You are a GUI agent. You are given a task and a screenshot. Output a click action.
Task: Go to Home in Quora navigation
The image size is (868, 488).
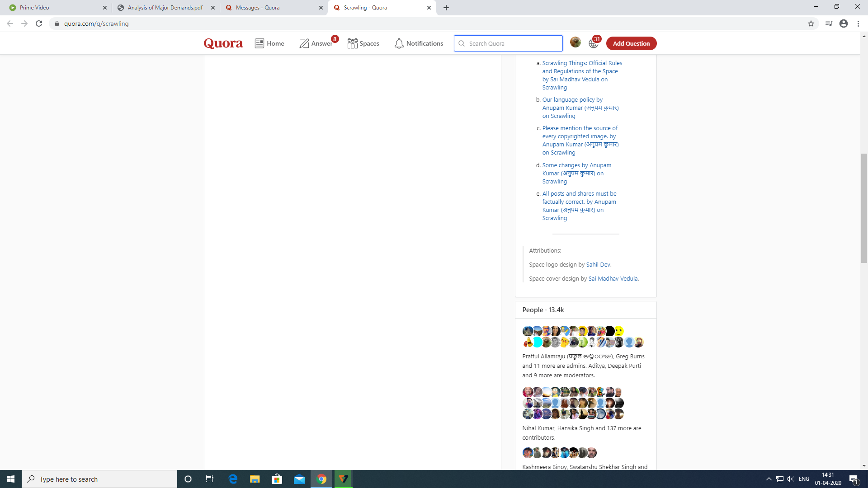click(269, 43)
